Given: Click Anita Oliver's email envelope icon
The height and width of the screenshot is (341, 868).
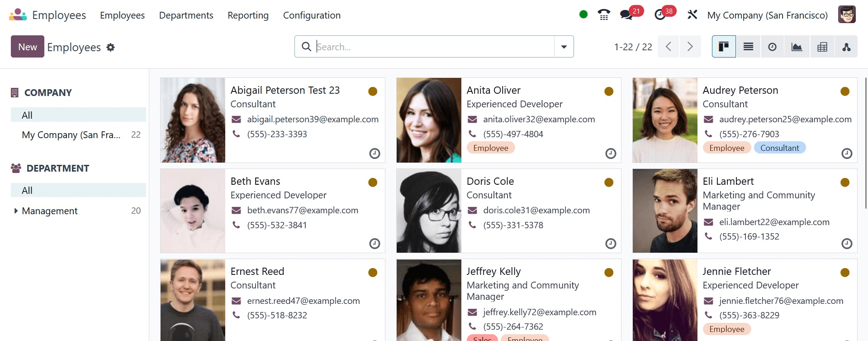Looking at the screenshot, I should (472, 120).
